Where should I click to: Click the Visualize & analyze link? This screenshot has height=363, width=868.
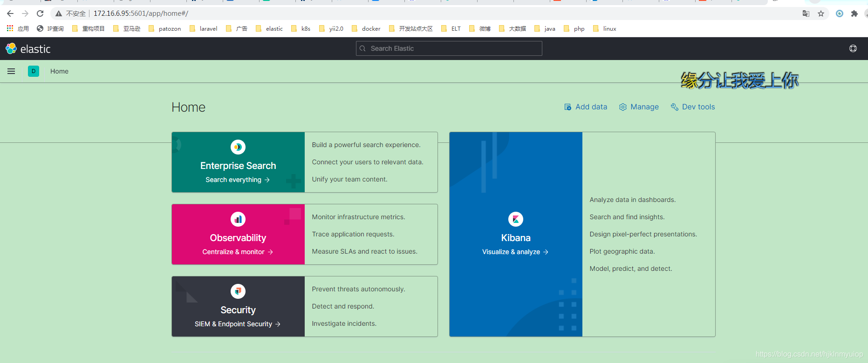[x=515, y=252]
